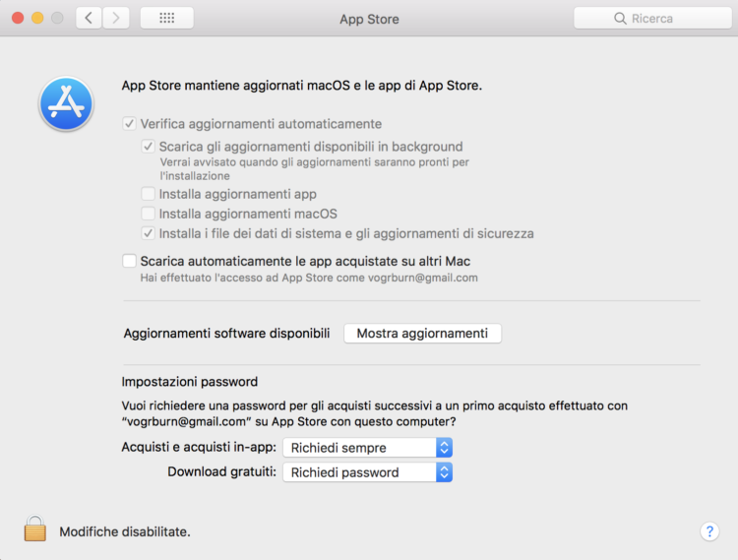Click the blue App Store icon
Viewport: 738px width, 560px height.
(x=66, y=103)
